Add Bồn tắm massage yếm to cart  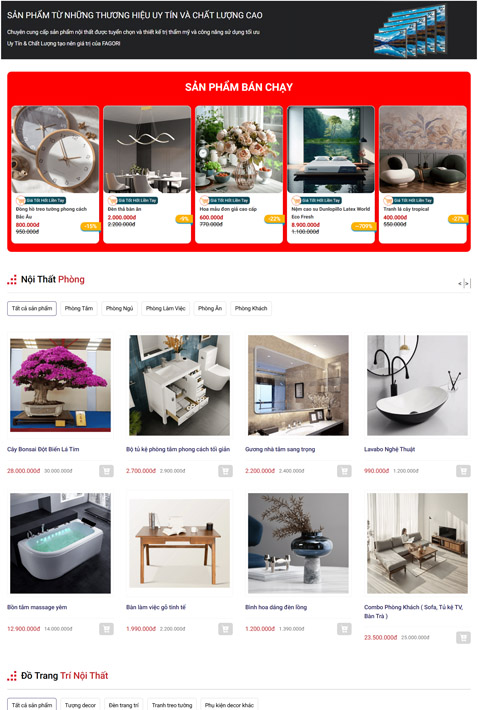point(106,629)
